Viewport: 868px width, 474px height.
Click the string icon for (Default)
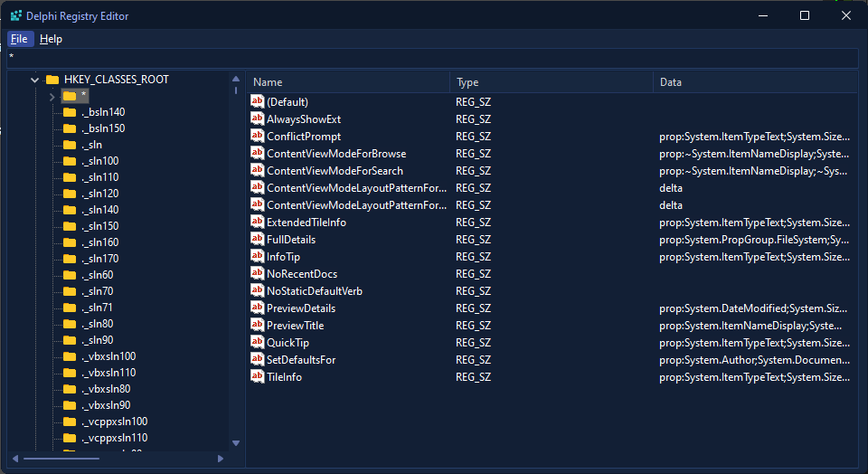258,101
